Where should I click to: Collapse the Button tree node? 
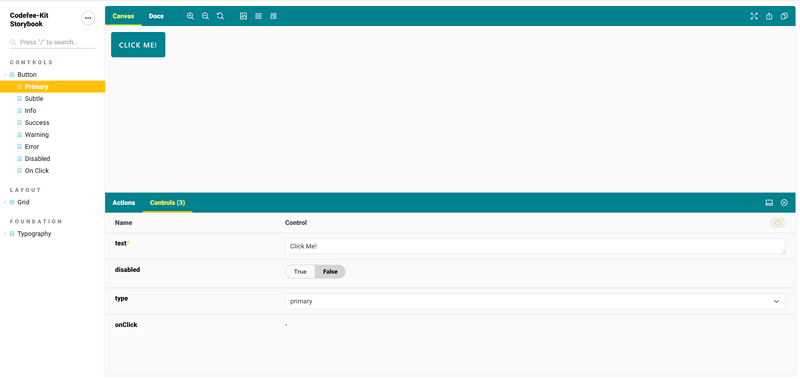(6, 74)
